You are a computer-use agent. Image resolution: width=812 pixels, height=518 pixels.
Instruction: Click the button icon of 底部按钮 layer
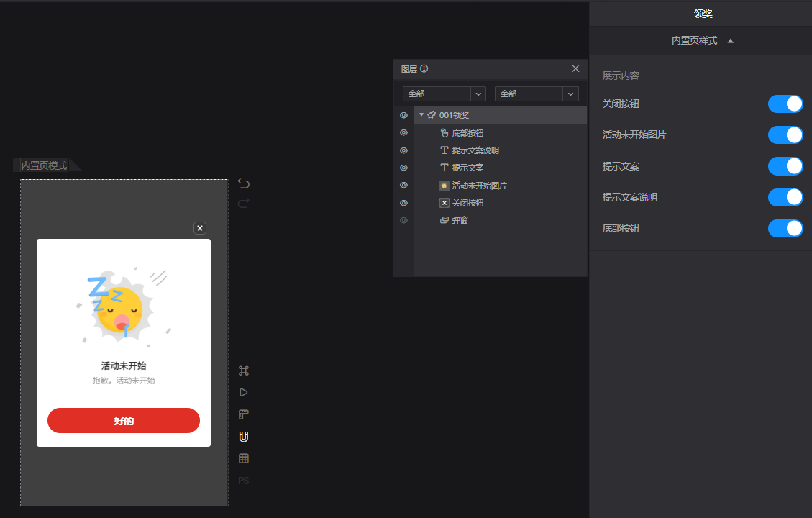point(444,133)
